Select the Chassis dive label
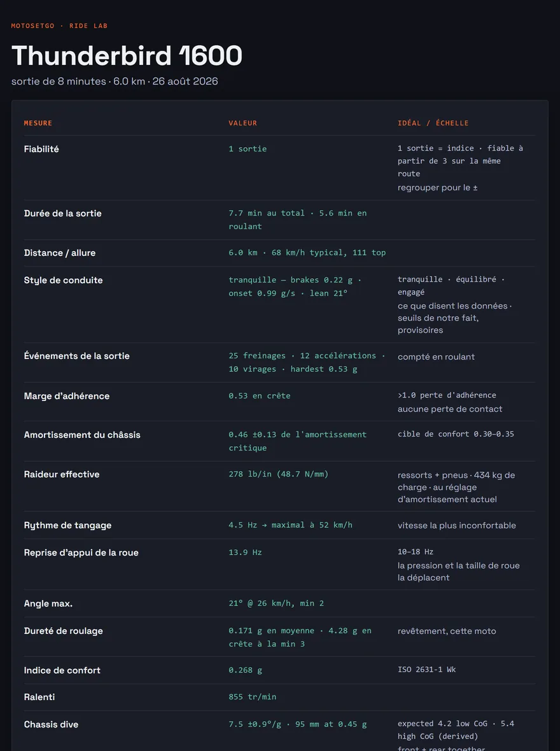This screenshot has width=560, height=751. [52, 725]
